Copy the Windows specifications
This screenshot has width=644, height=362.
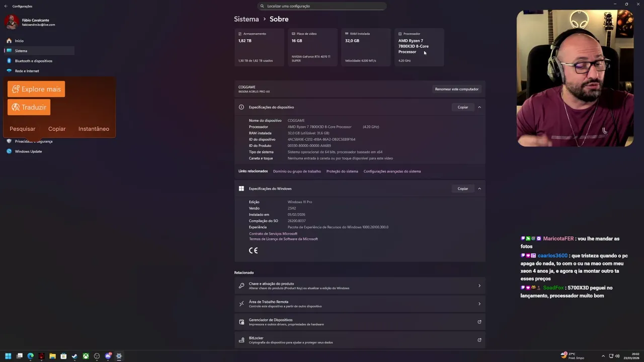463,189
